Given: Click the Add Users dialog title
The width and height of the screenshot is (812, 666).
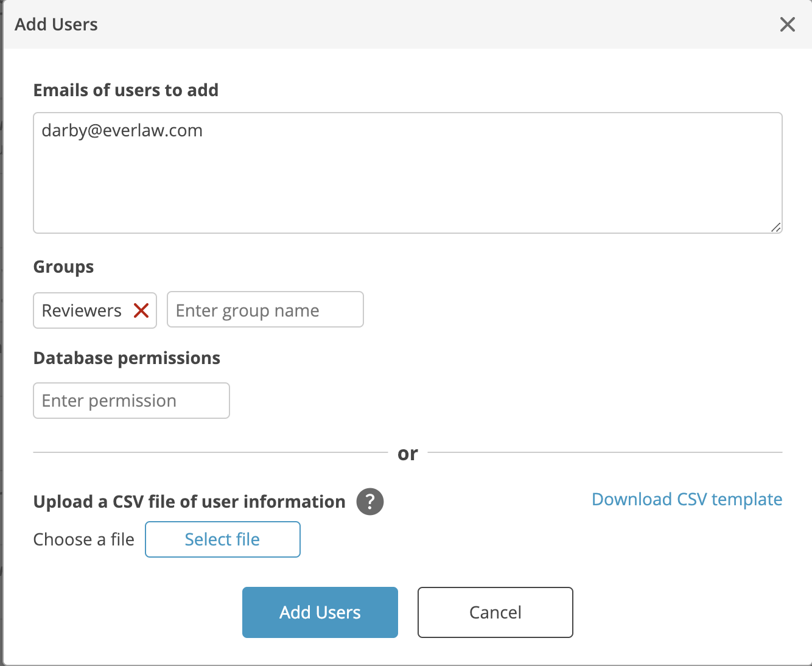Looking at the screenshot, I should click(x=56, y=24).
